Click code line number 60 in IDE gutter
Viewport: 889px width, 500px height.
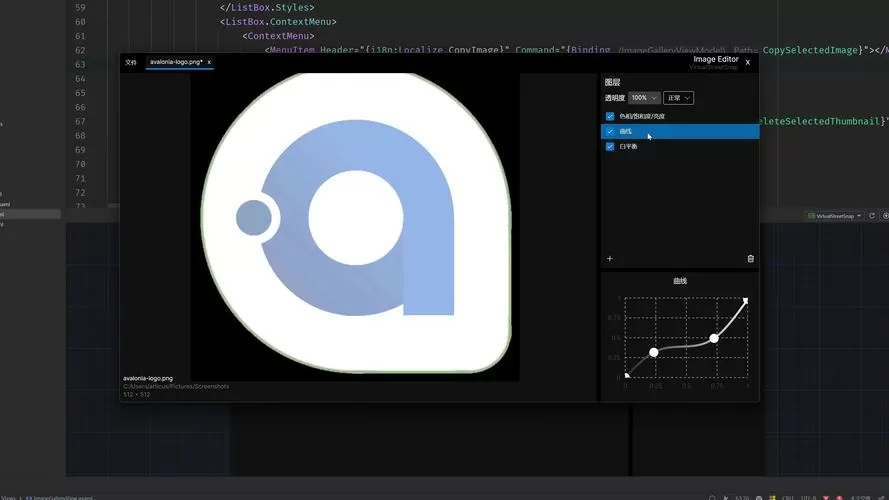point(80,22)
